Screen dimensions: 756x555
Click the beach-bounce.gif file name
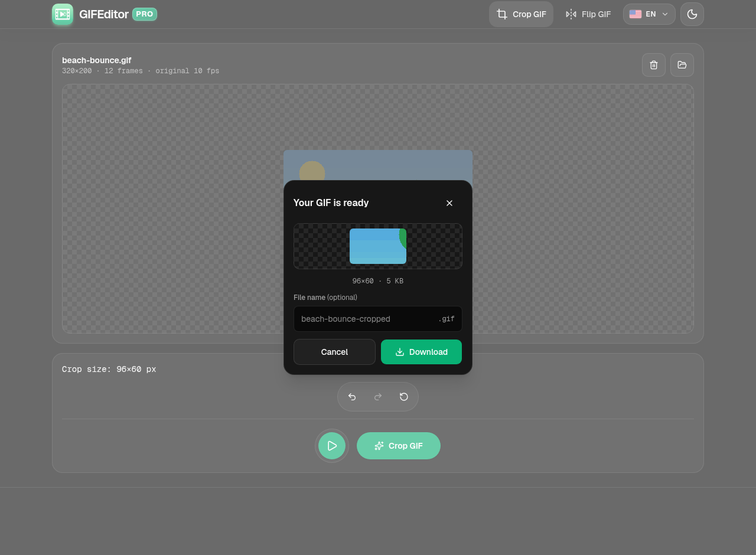click(97, 60)
